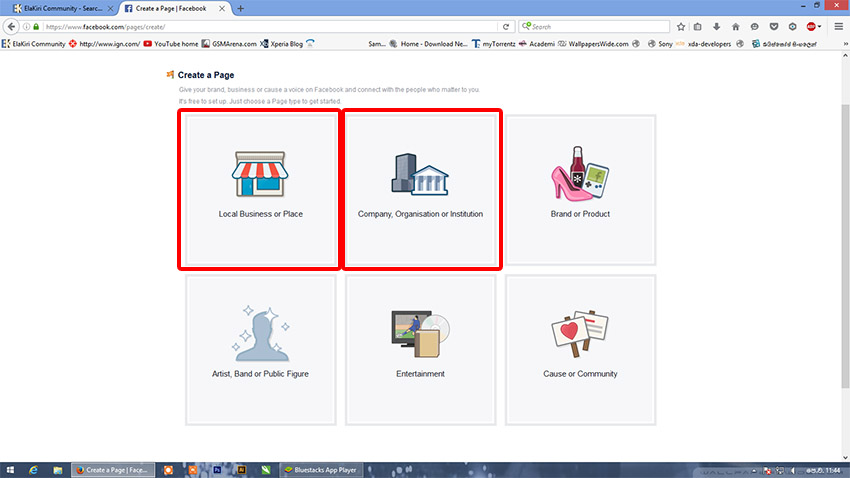Screen dimensions: 850x478
Task: Switch to Bluestacks App Player in taskbar
Action: click(321, 470)
